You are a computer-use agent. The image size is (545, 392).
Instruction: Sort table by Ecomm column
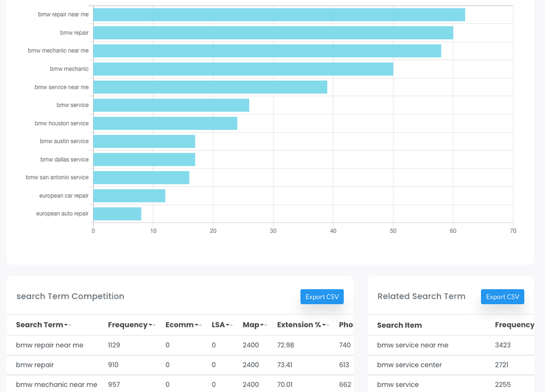pyautogui.click(x=183, y=325)
